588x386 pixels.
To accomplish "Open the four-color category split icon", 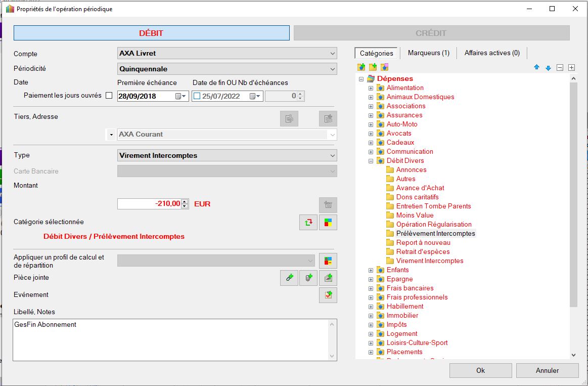I will click(328, 222).
